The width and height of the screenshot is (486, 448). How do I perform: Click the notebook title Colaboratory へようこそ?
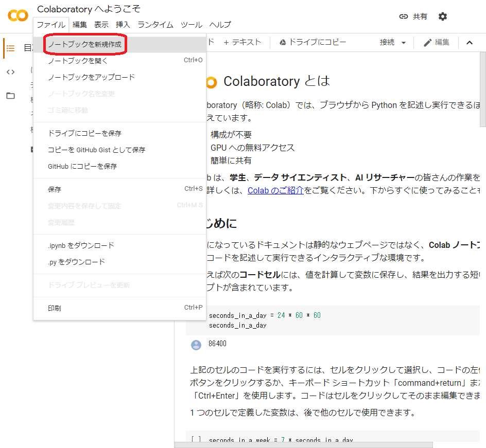[89, 9]
